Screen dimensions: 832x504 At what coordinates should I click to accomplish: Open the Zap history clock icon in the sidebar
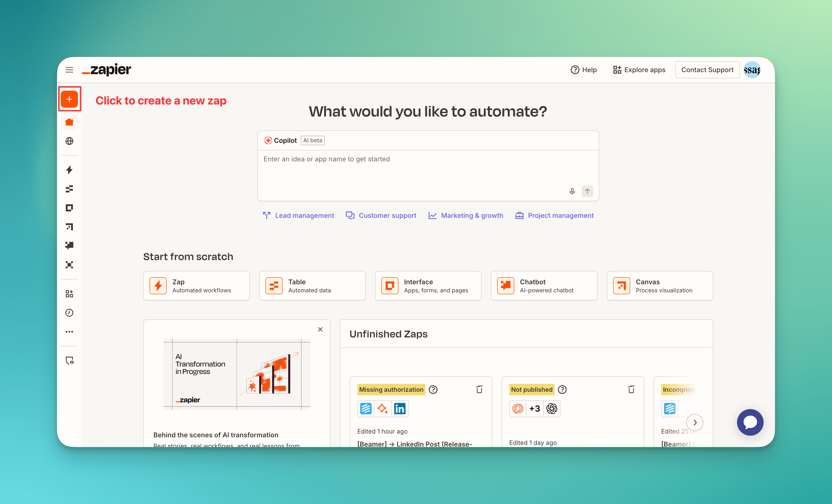coord(69,313)
